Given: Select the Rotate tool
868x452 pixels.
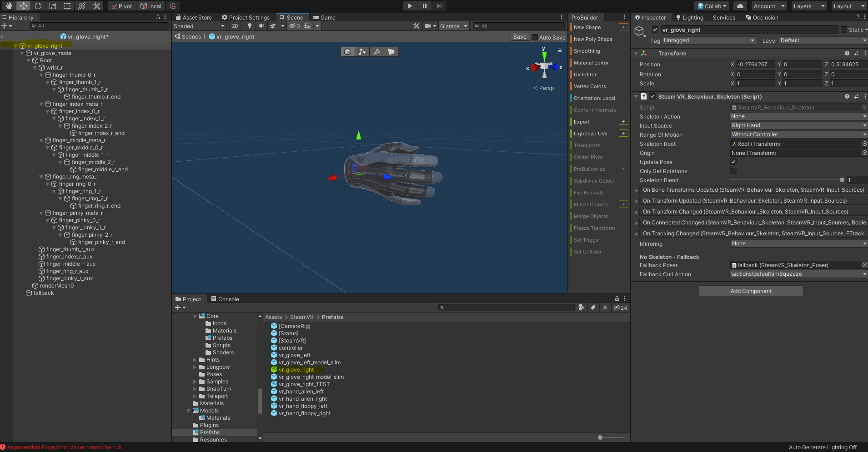Looking at the screenshot, I should point(39,6).
